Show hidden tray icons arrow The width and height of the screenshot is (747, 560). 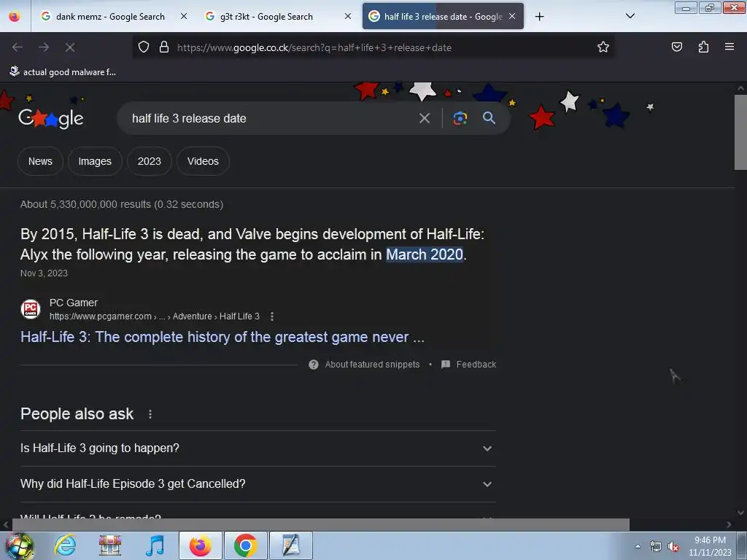[638, 547]
